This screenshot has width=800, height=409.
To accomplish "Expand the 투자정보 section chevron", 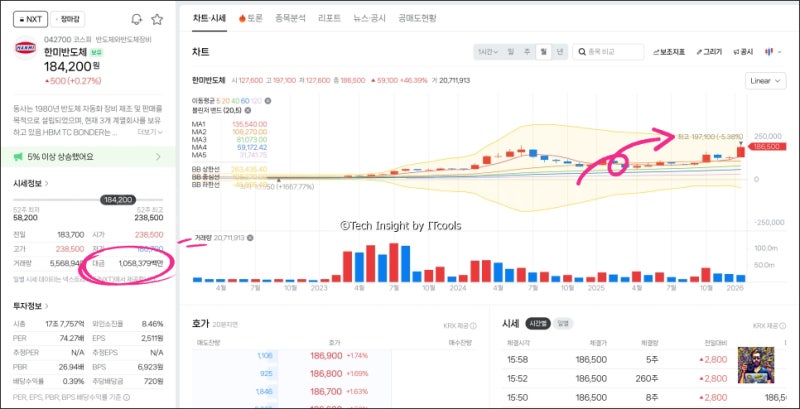I will tap(46, 306).
